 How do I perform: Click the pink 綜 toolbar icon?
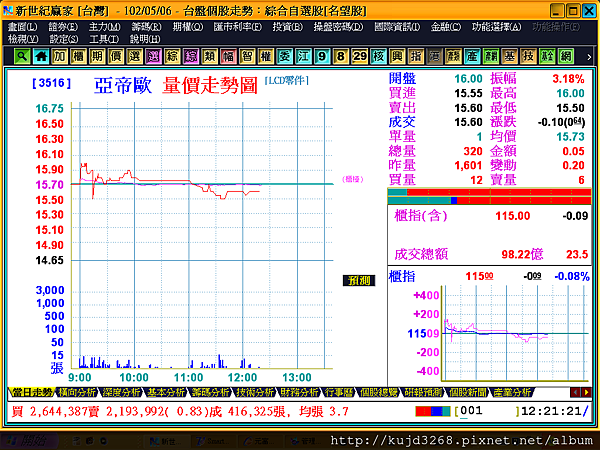pyautogui.click(x=191, y=57)
